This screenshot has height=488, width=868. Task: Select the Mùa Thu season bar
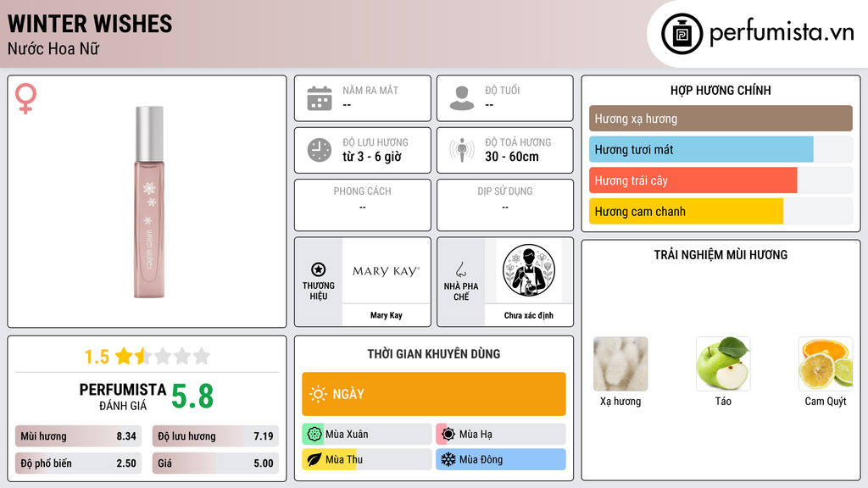(x=367, y=459)
